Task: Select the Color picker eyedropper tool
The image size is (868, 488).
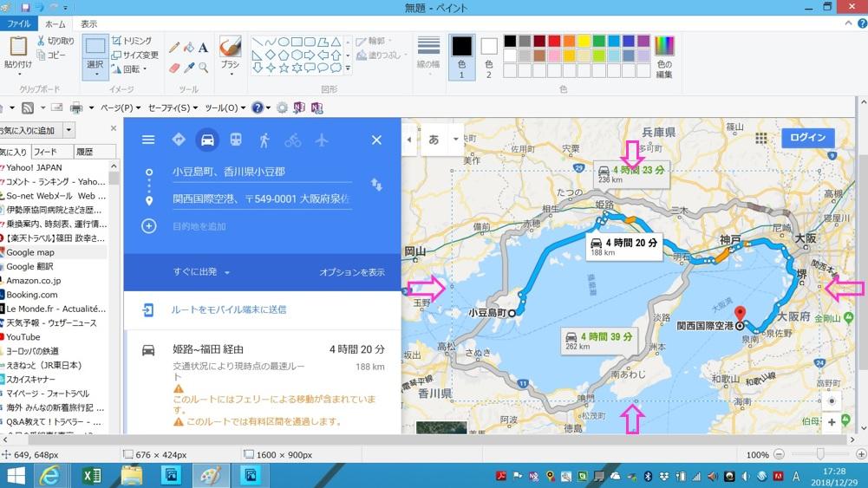Action: click(x=189, y=68)
